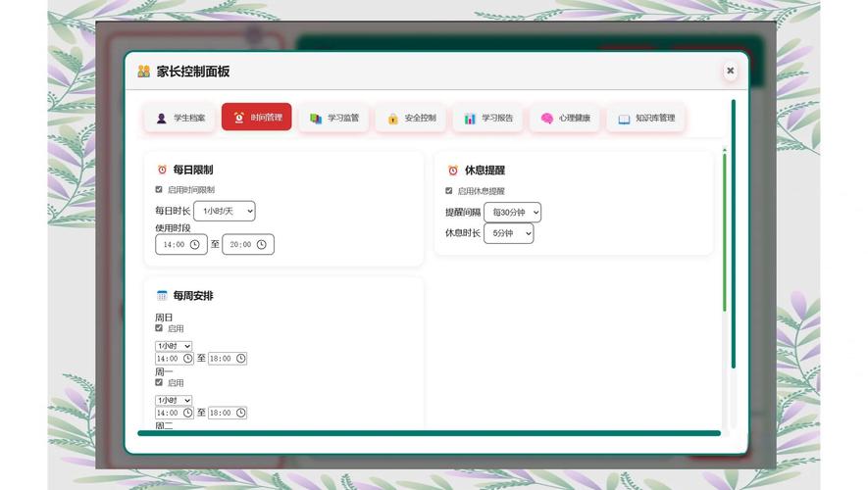This screenshot has height=490, width=868.
Task: Click the 每周安排 heading text
Action: 193,296
